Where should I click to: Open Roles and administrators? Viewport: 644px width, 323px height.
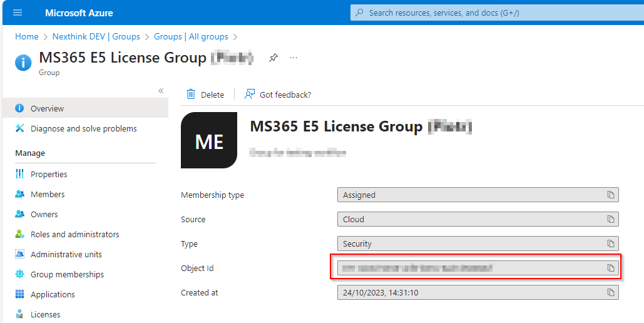click(x=74, y=234)
